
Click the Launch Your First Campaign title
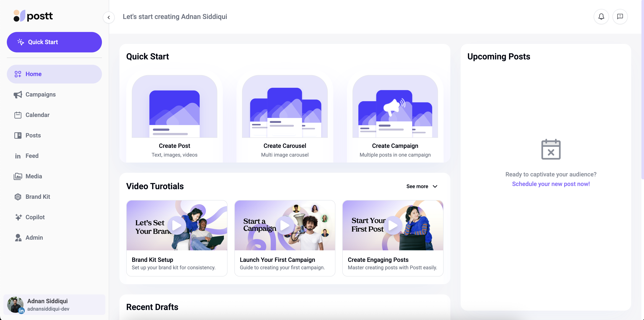tap(277, 260)
